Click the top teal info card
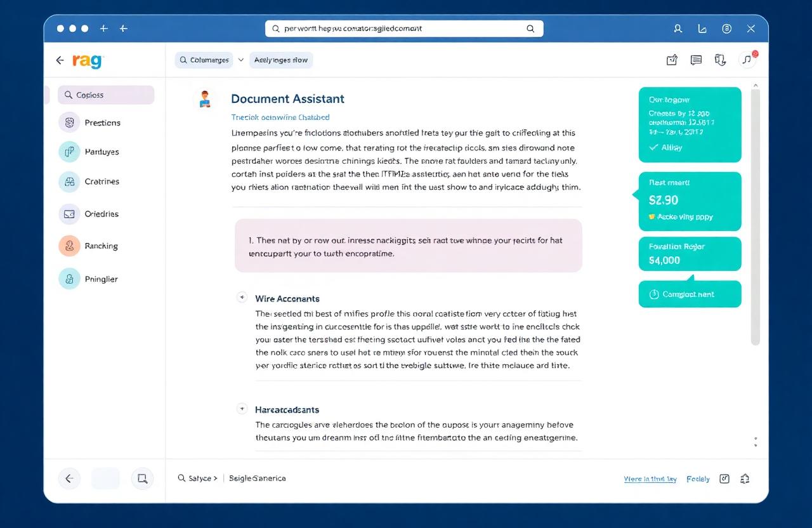The width and height of the screenshot is (812, 528). point(690,124)
